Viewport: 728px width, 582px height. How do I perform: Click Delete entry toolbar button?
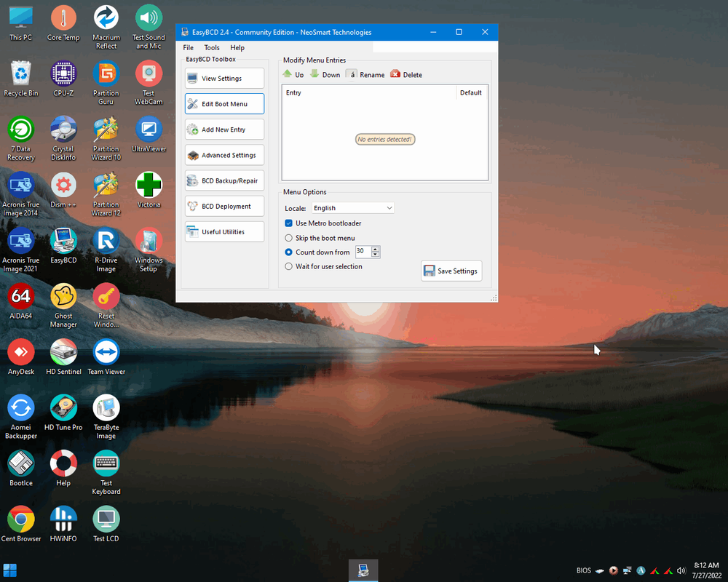coord(406,74)
